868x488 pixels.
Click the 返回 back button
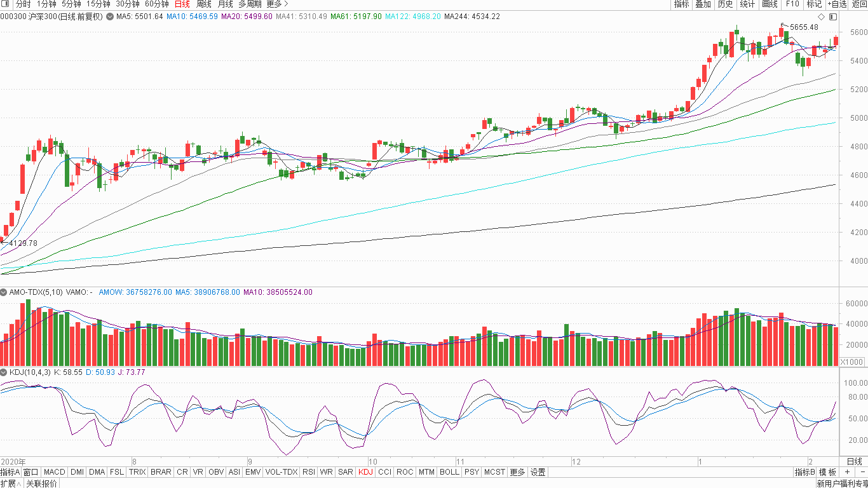tap(859, 4)
